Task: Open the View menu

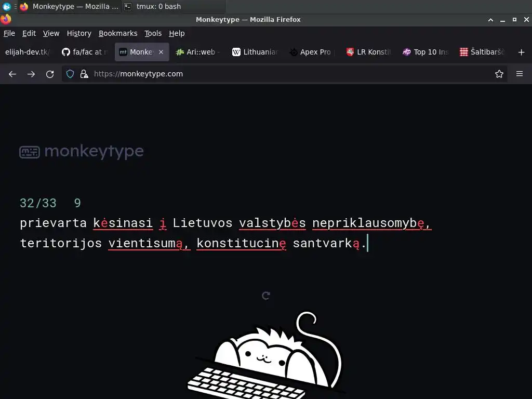Action: (51, 33)
